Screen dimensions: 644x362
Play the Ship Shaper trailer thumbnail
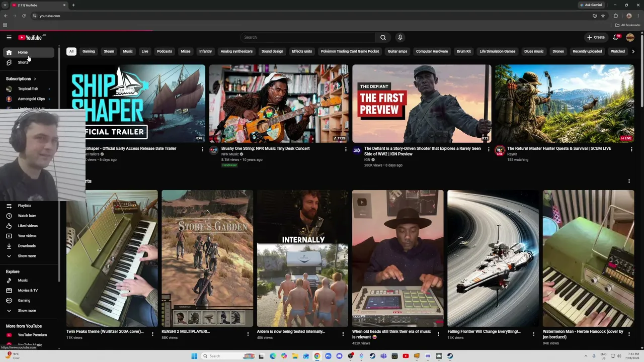136,104
